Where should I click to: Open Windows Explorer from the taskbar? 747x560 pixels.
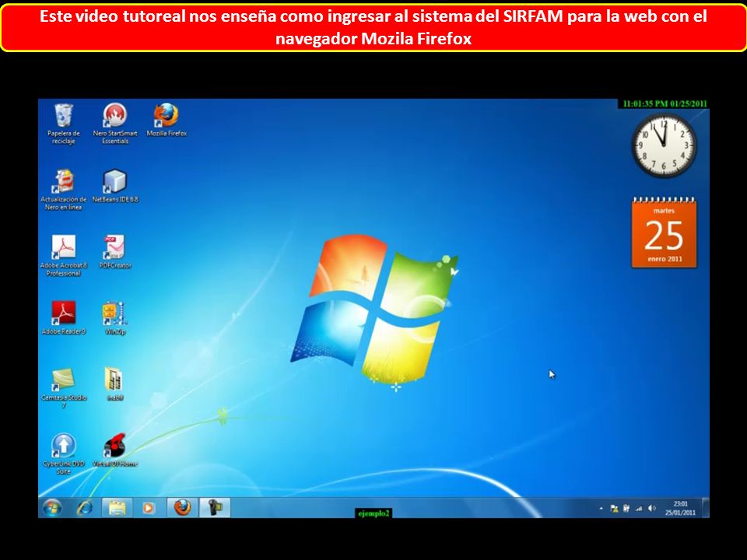pos(117,508)
